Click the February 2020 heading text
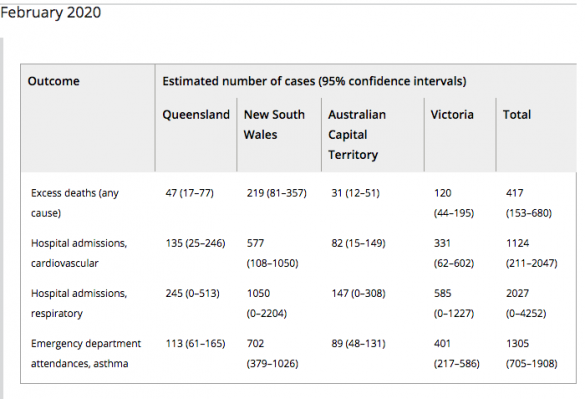Image resolution: width=585 pixels, height=399 pixels. coord(51,12)
